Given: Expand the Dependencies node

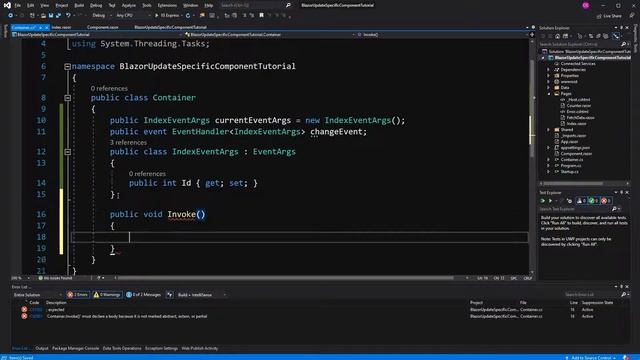Looking at the screenshot, I should (x=549, y=70).
